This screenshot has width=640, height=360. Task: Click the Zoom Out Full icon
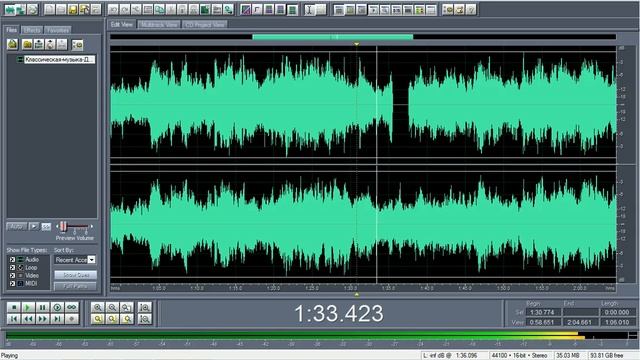127,307
